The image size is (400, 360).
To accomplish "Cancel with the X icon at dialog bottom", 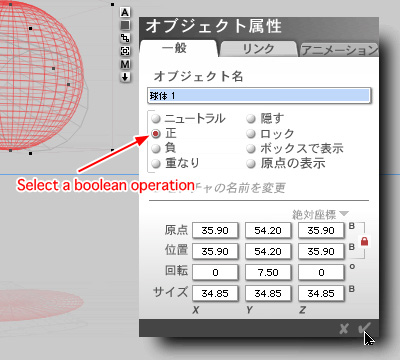I will pyautogui.click(x=344, y=329).
